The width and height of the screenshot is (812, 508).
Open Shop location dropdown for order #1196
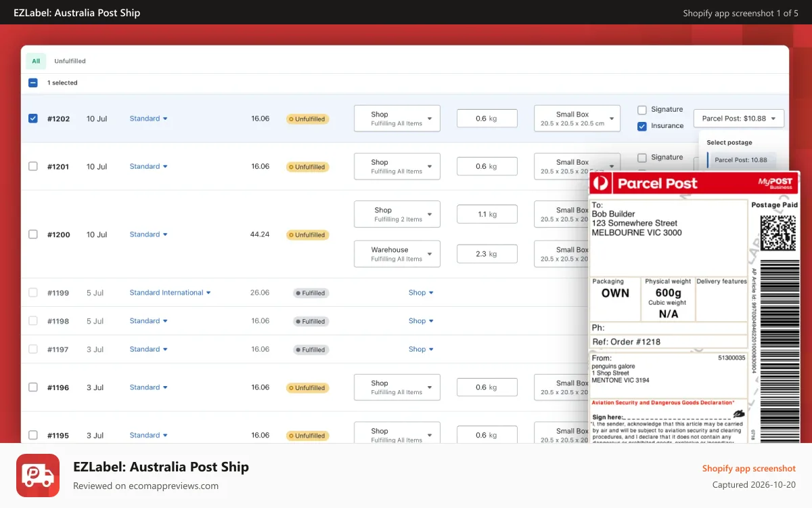(x=397, y=387)
